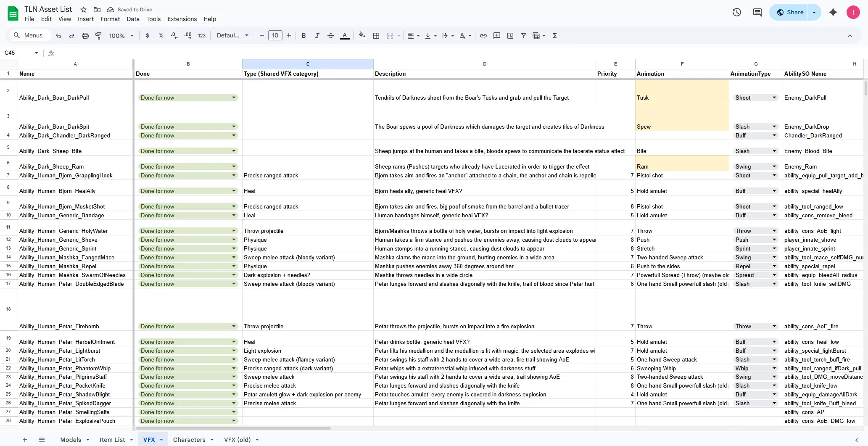Open the Extensions menu

[182, 19]
